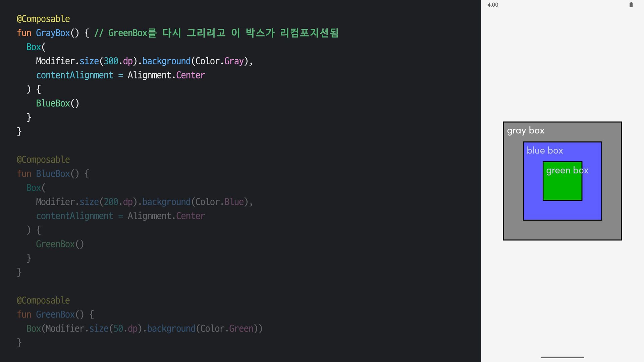The width and height of the screenshot is (644, 362).
Task: Click the contentAlignment parameter in GrayBox
Action: point(74,75)
